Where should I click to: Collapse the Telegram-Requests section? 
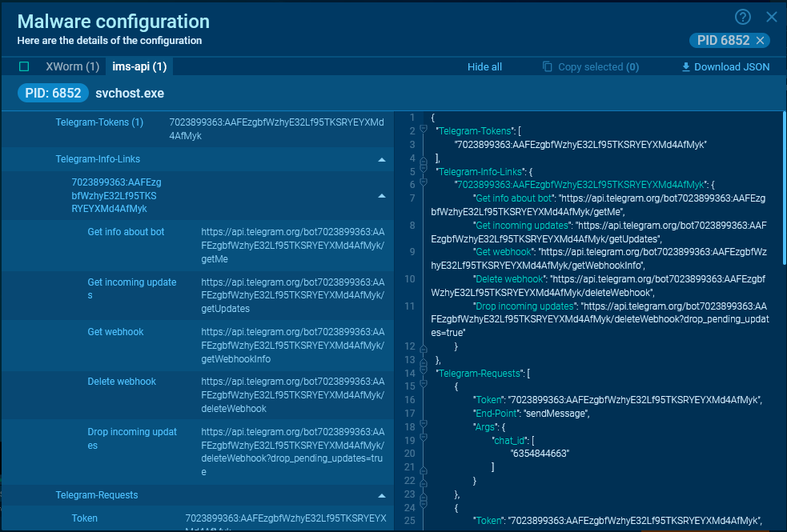pos(382,495)
